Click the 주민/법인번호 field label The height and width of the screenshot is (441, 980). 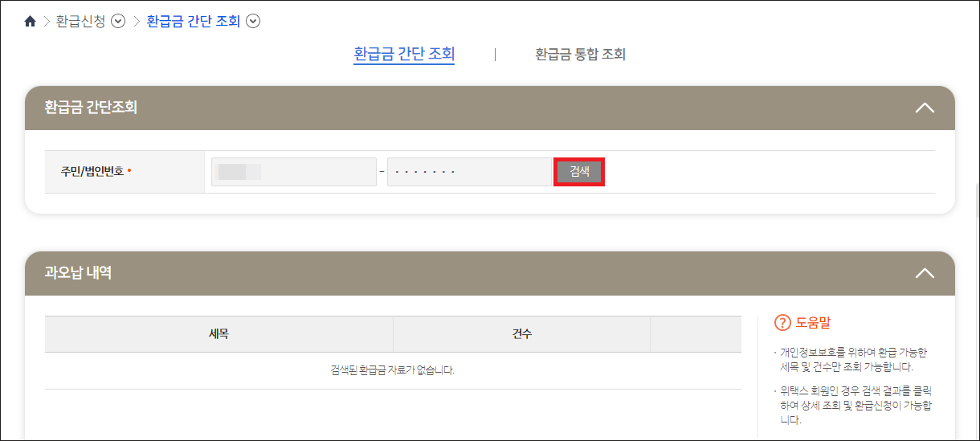click(92, 172)
